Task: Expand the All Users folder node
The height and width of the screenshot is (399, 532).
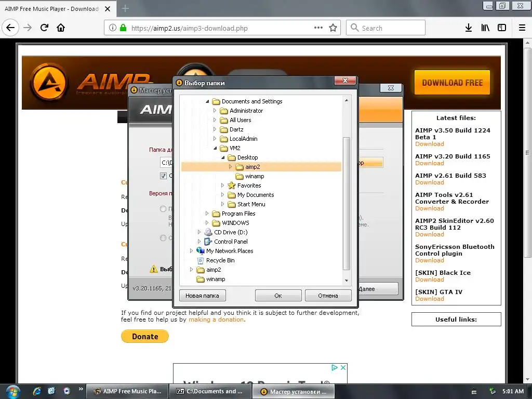Action: coord(215,120)
